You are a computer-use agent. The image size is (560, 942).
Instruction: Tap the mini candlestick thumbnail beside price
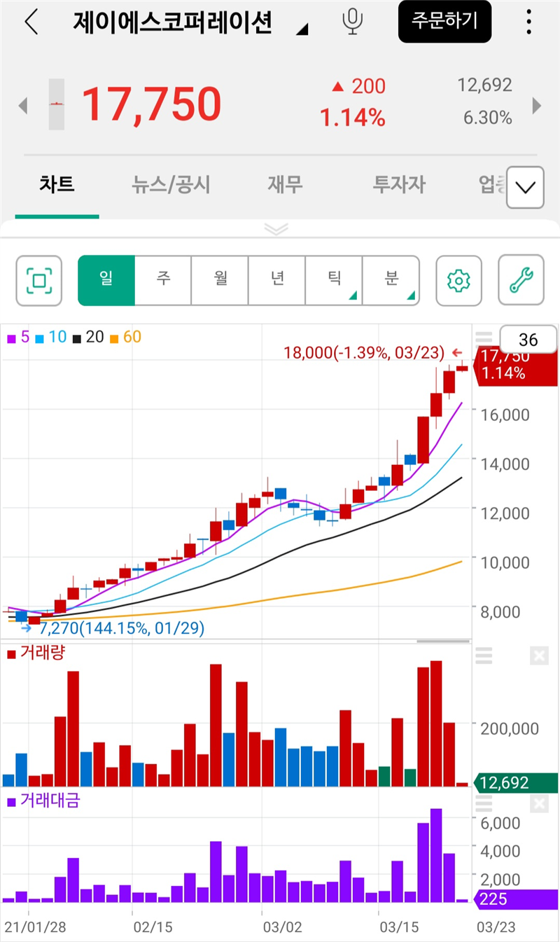click(57, 104)
